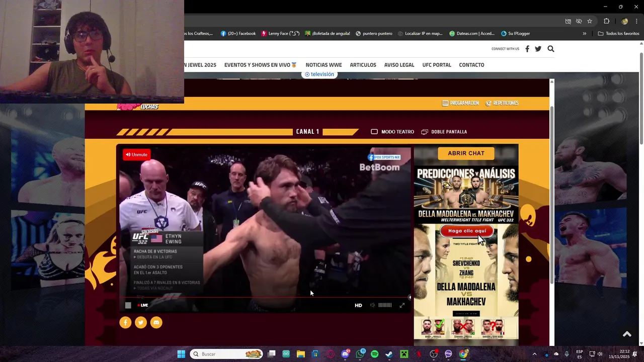
Task: Click the Della Maddalena vs Makhachev poster
Action: [x=466, y=282]
